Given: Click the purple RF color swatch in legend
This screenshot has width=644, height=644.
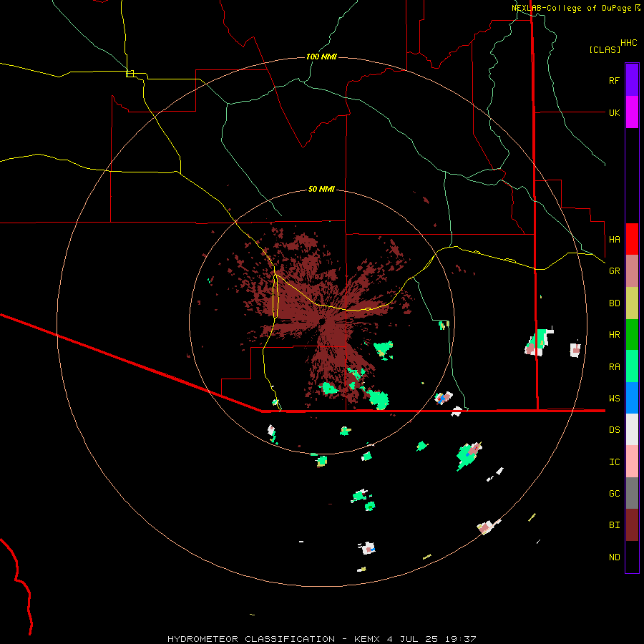Looking at the screenshot, I should pos(632,80).
